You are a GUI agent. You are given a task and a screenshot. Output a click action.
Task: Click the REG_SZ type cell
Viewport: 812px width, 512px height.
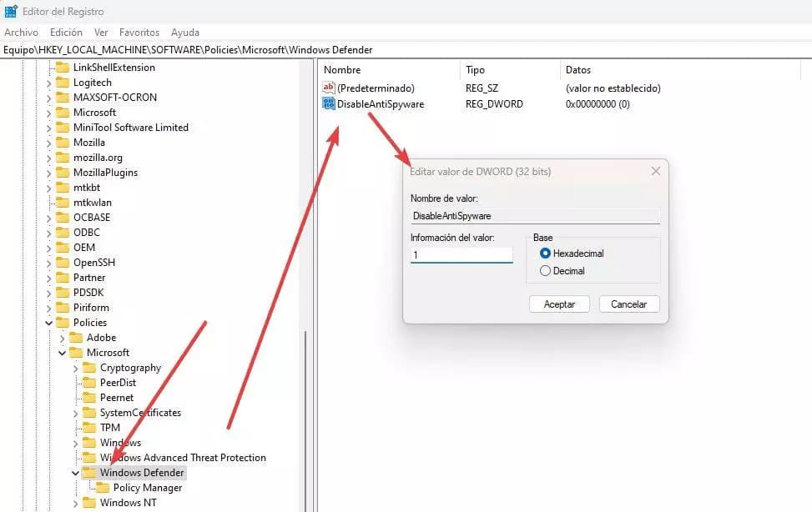pyautogui.click(x=482, y=88)
